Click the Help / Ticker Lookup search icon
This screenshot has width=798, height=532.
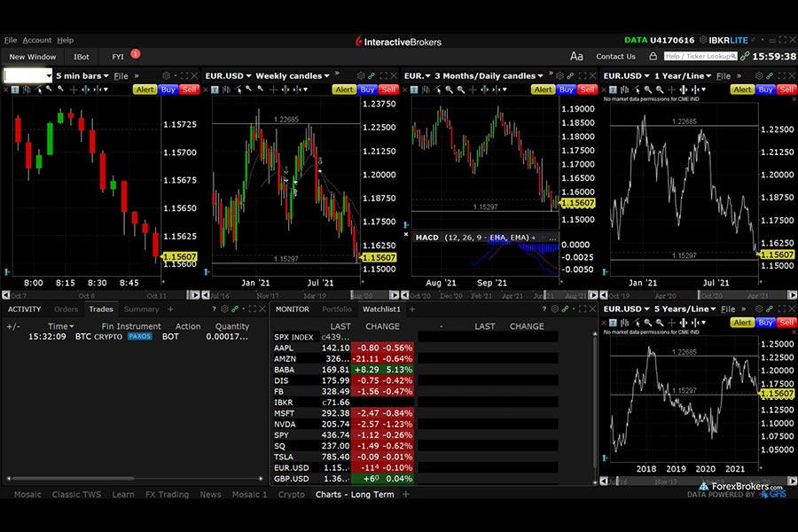pos(733,56)
